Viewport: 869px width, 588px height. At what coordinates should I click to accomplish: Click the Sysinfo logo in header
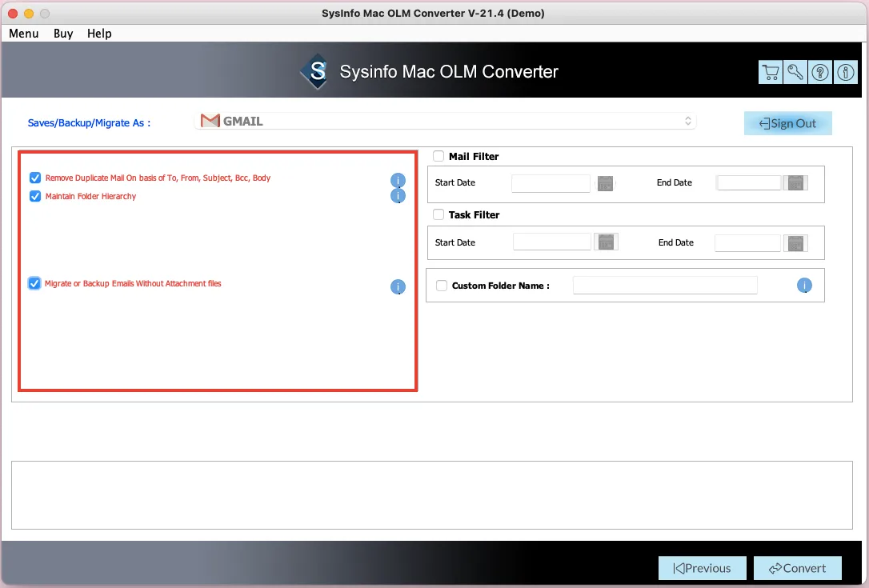point(316,71)
